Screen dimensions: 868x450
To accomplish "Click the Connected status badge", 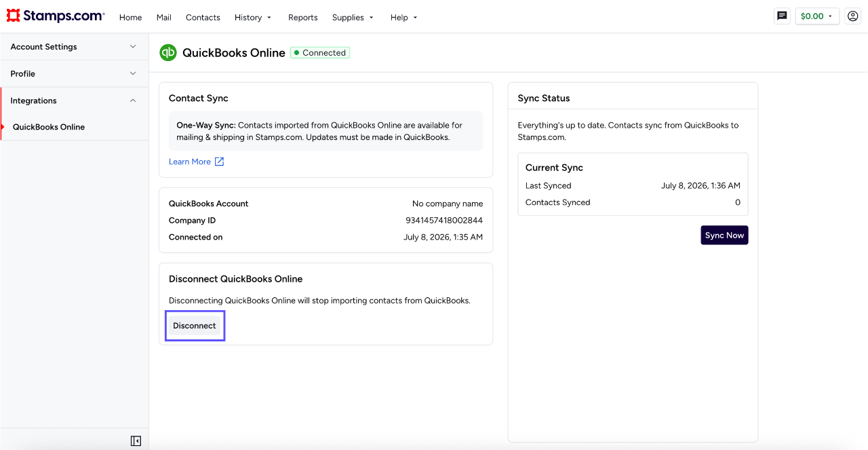I will (x=320, y=53).
